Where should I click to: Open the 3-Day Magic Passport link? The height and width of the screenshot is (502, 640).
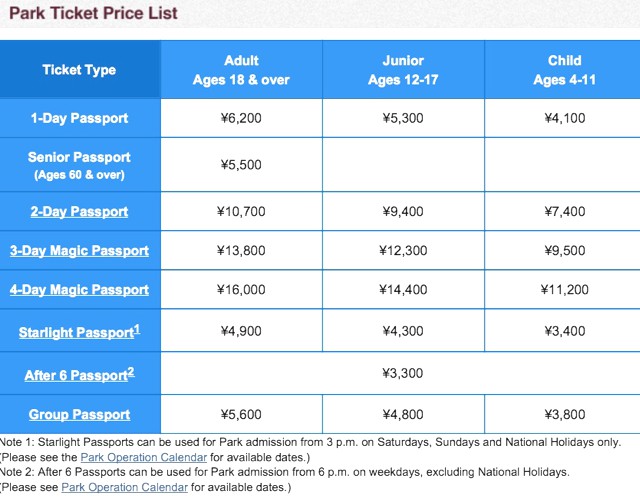pos(79,251)
